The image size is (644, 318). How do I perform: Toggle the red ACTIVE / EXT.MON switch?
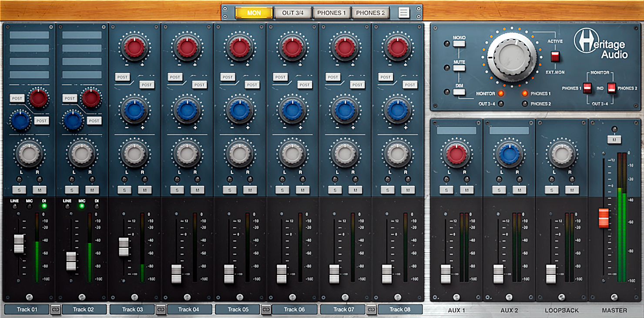coord(555,57)
